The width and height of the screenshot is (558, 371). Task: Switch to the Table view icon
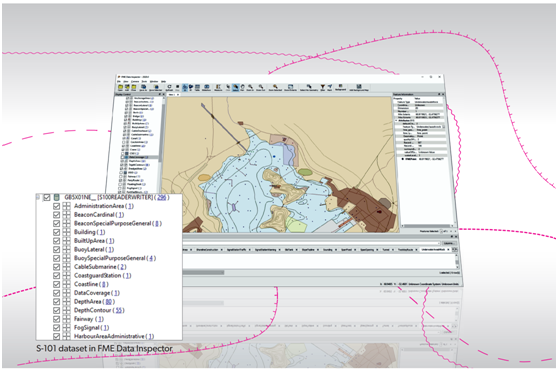[198, 87]
